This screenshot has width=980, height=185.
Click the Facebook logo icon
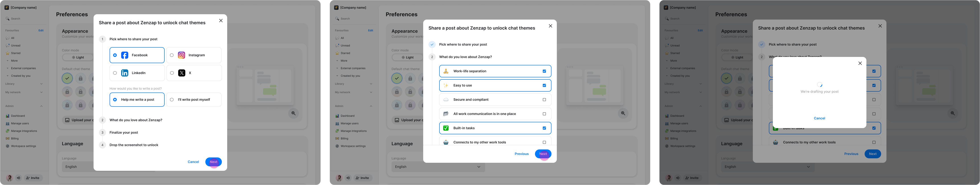pyautogui.click(x=125, y=55)
